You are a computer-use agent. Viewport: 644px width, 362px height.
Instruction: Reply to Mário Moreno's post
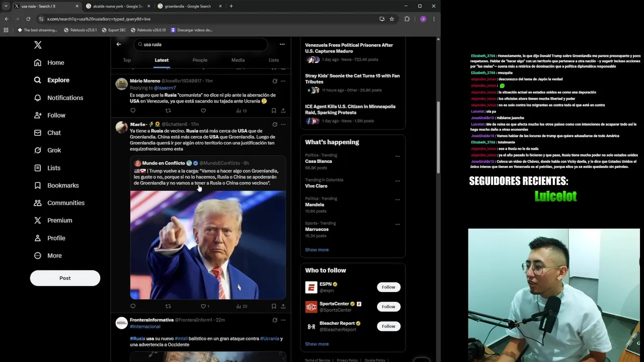pos(133,111)
